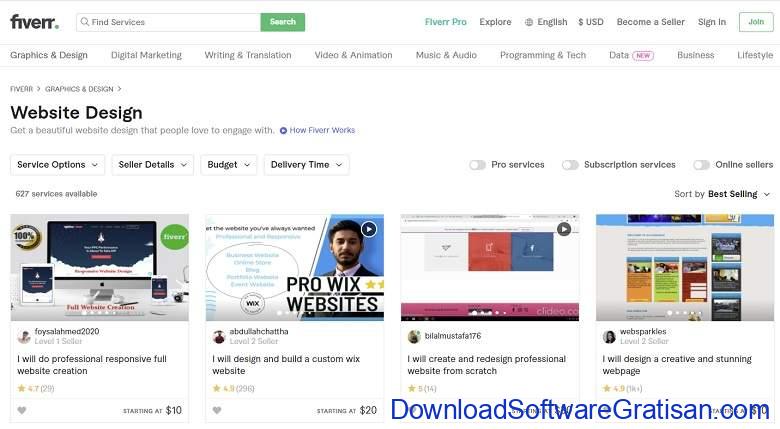Open Become a Seller link

(651, 22)
